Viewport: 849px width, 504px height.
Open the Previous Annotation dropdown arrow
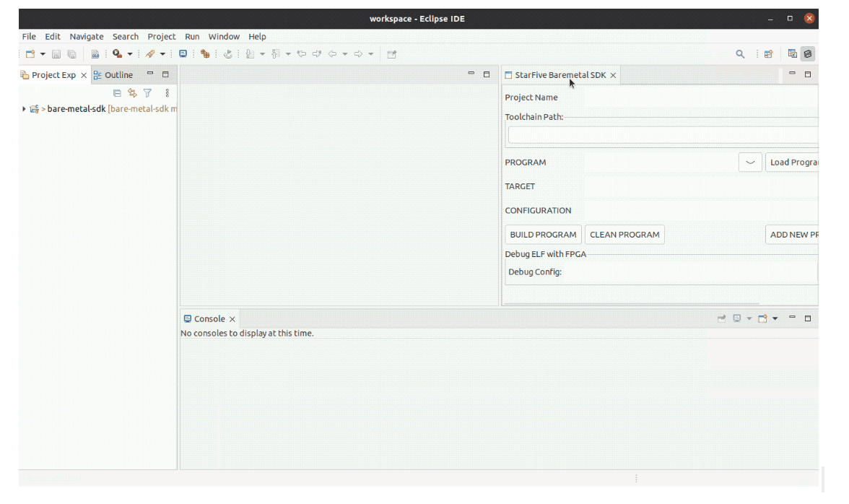click(x=288, y=54)
